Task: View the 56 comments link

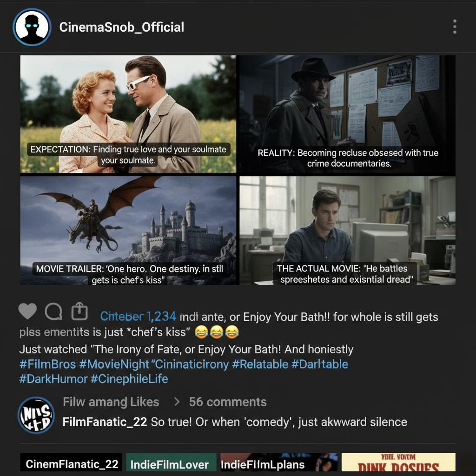Action: [228, 402]
